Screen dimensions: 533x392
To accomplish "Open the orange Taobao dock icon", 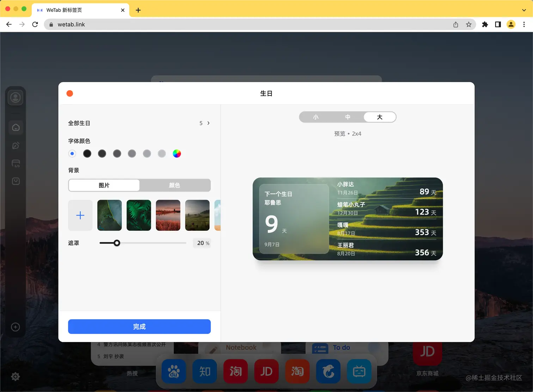I will pos(298,371).
